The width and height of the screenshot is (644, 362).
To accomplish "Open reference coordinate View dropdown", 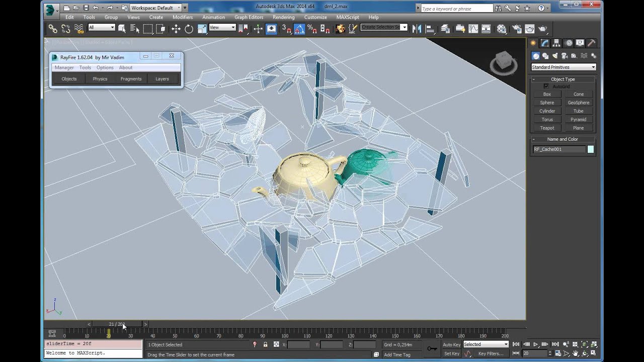I will coord(222,27).
